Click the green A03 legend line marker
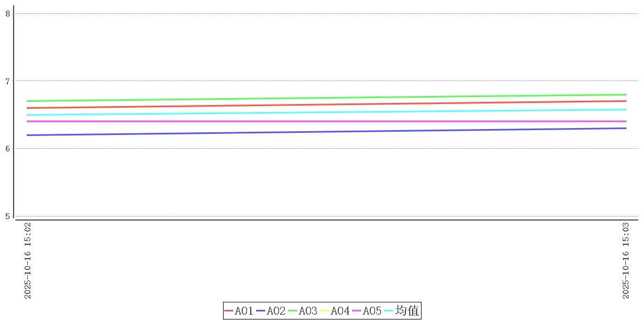 (x=293, y=311)
